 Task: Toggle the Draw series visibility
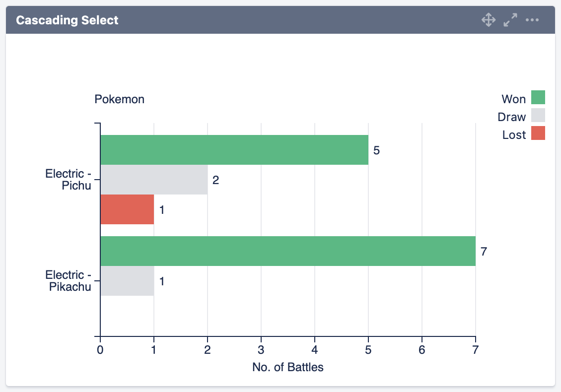click(512, 116)
